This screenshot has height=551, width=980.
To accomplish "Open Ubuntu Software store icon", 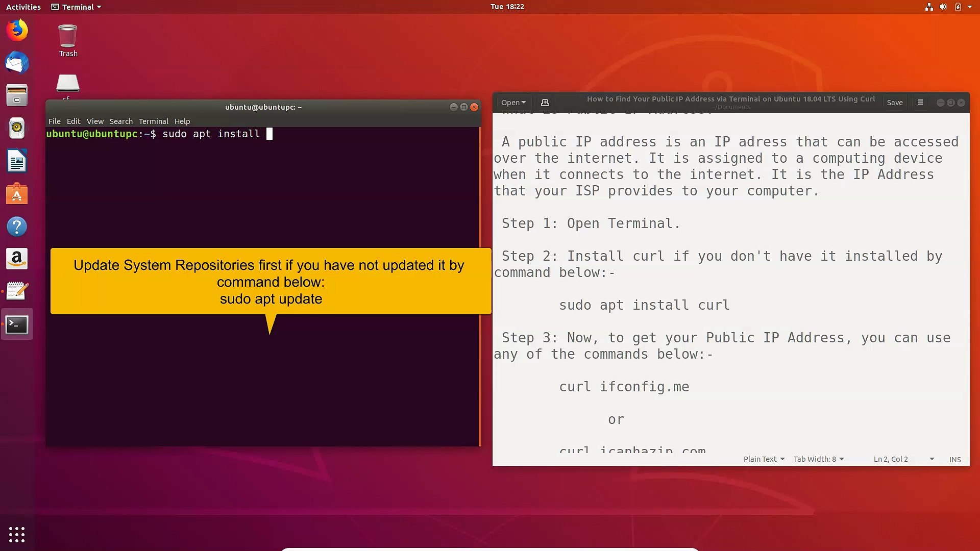I will [17, 194].
